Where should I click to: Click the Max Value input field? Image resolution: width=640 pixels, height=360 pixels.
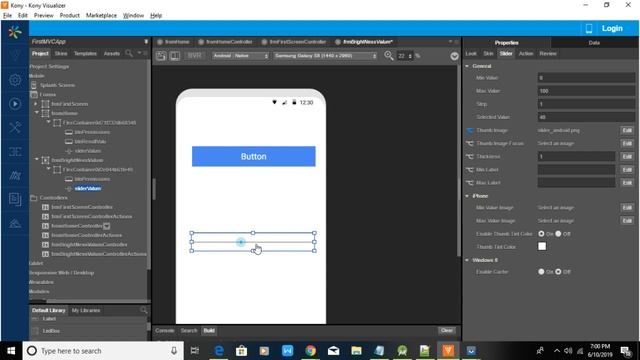point(586,91)
